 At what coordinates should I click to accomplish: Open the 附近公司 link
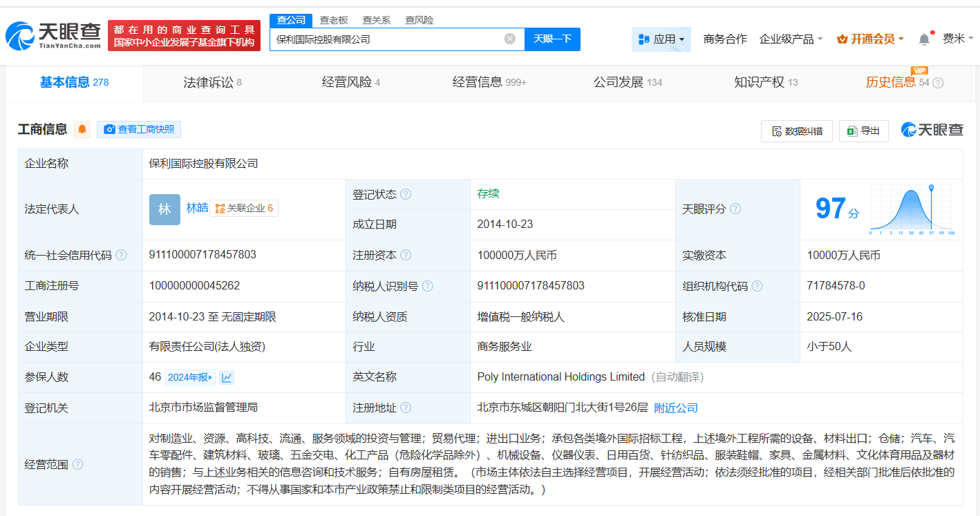676,408
